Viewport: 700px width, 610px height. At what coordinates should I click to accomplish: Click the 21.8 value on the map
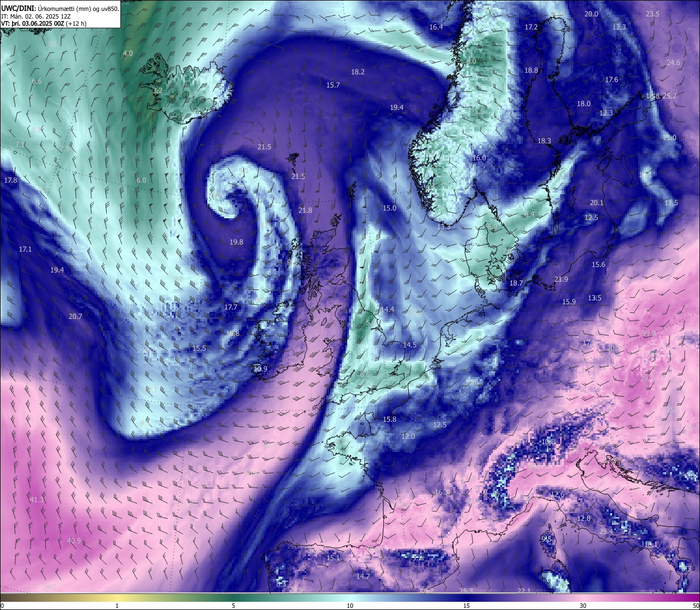(305, 210)
